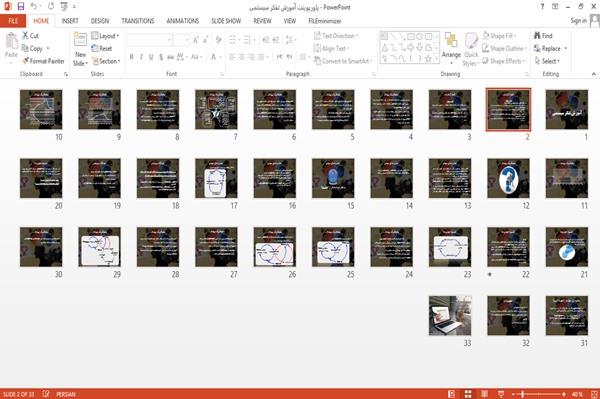
Task: Click Convert to SmartArt button
Action: [343, 61]
